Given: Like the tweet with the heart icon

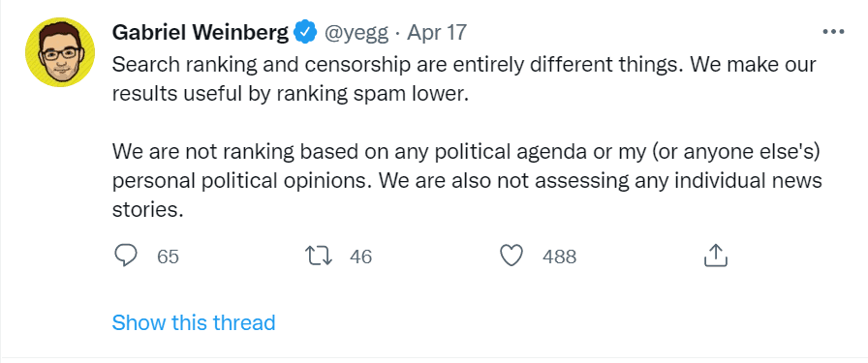Looking at the screenshot, I should (511, 257).
